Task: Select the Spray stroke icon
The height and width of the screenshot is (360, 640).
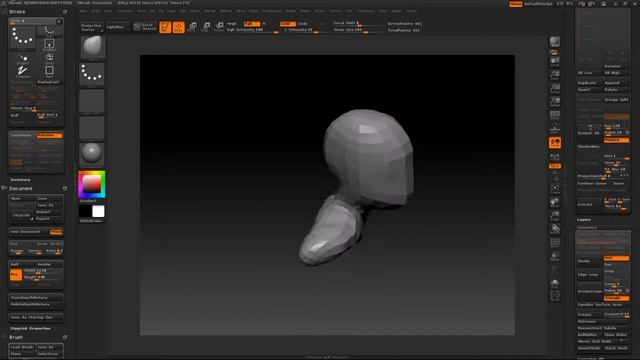Action: [49, 58]
